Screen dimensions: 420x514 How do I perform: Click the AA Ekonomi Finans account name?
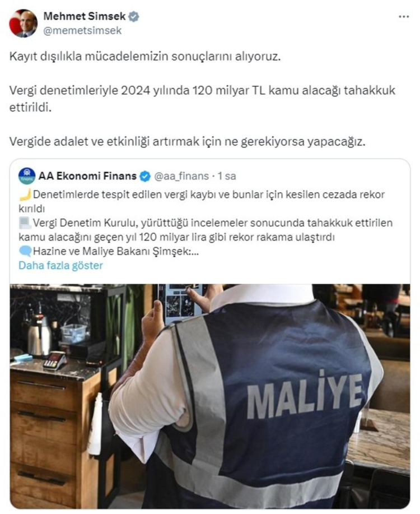tap(87, 176)
